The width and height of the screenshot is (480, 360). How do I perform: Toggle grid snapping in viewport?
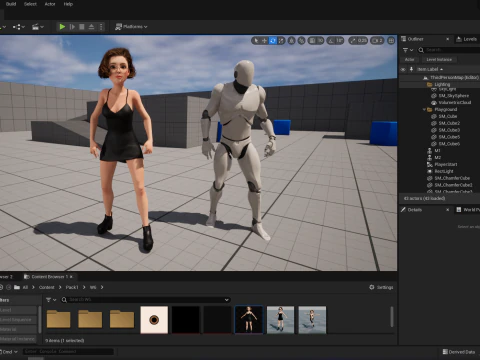click(x=312, y=41)
